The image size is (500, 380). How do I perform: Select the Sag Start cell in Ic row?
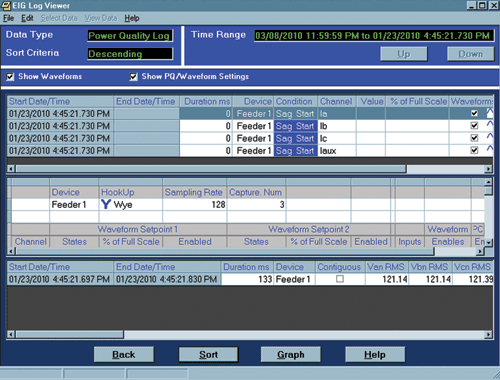tap(295, 138)
